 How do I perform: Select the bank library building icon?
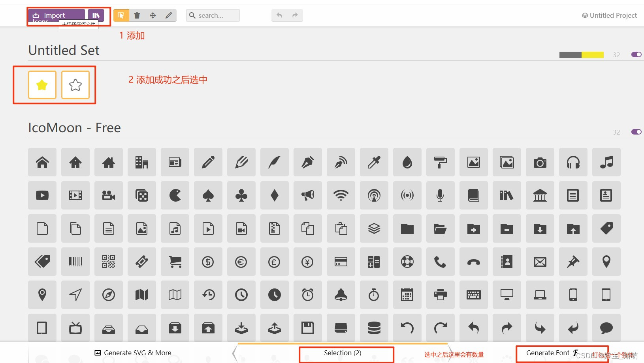click(540, 195)
